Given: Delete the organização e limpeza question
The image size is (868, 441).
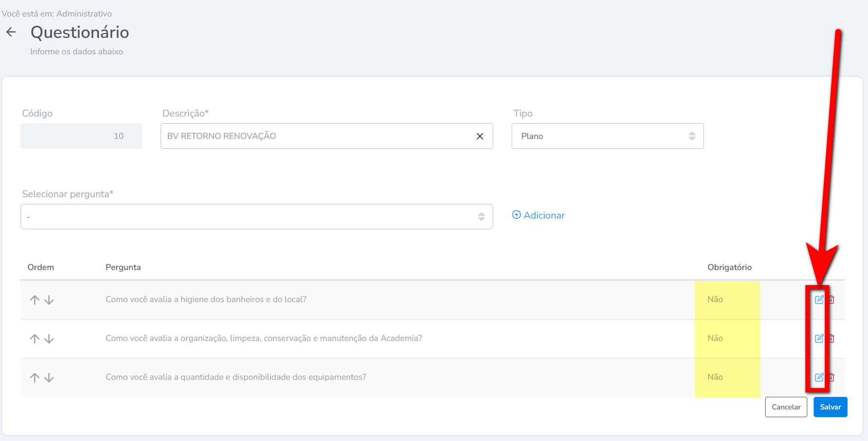Looking at the screenshot, I should [x=832, y=339].
